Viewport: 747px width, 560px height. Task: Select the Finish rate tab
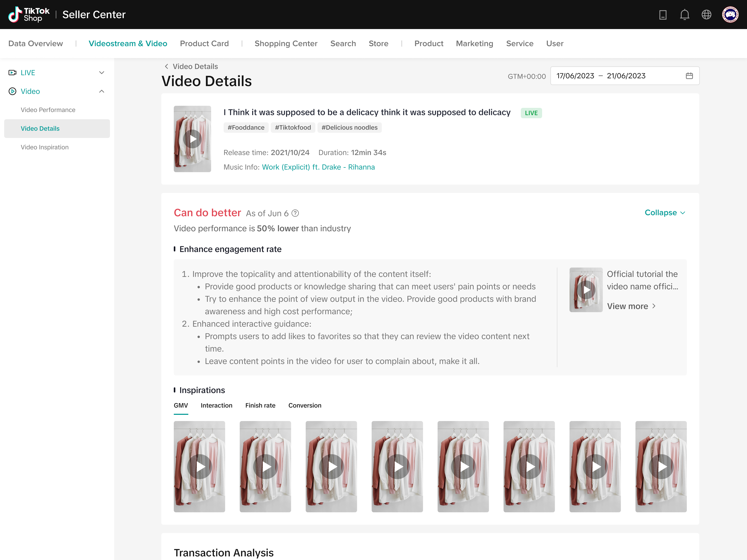click(260, 405)
